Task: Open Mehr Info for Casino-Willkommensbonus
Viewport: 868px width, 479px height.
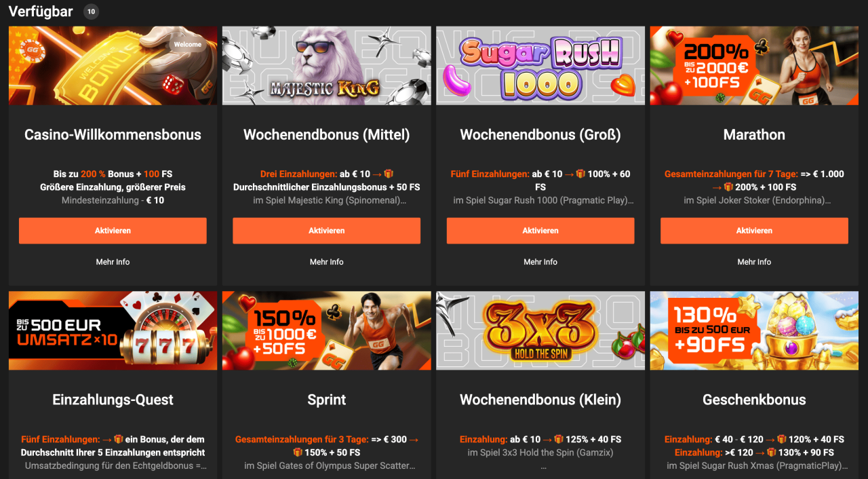Action: 113,262
